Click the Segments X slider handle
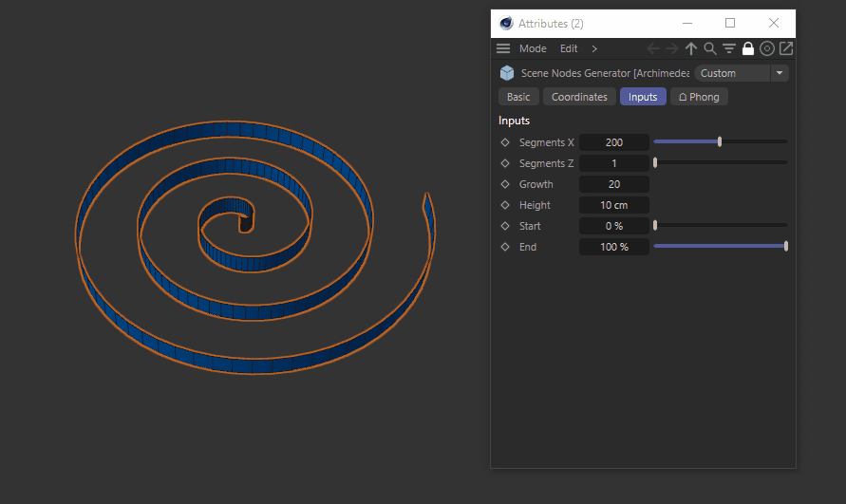The height and width of the screenshot is (504, 846). [x=720, y=142]
